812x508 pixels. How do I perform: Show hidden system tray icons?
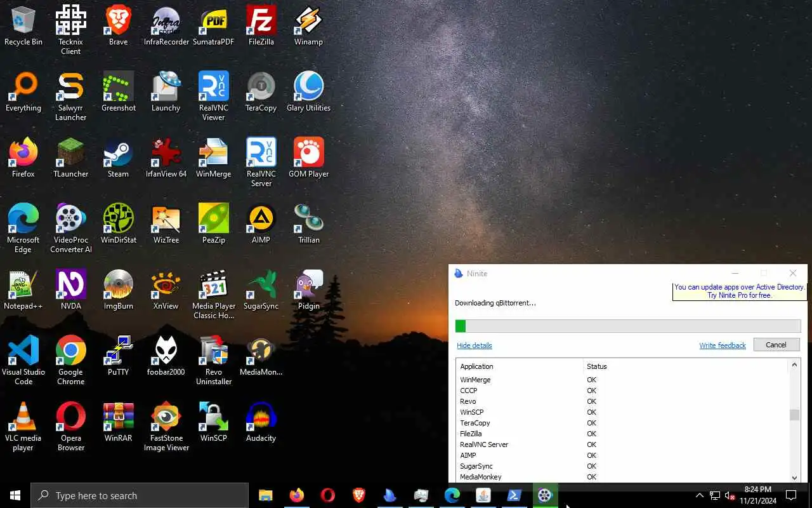coord(700,495)
